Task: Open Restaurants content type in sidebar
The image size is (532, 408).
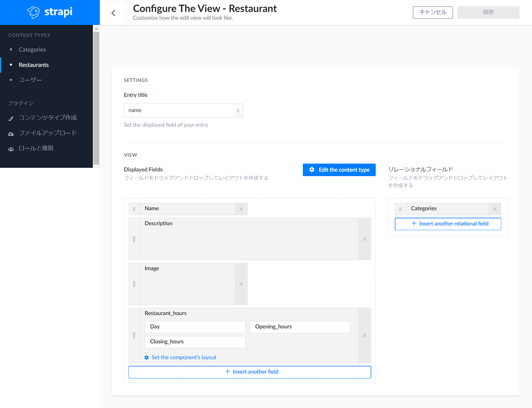Action: (34, 65)
